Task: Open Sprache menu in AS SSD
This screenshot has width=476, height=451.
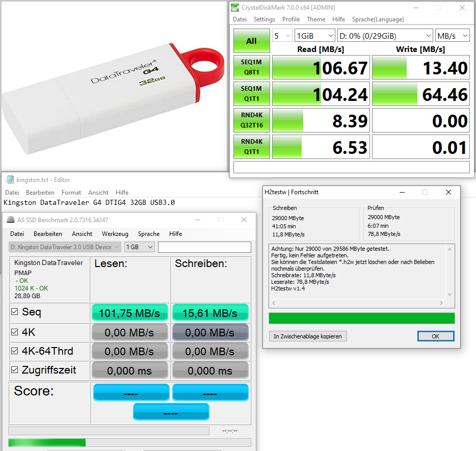Action: point(149,234)
